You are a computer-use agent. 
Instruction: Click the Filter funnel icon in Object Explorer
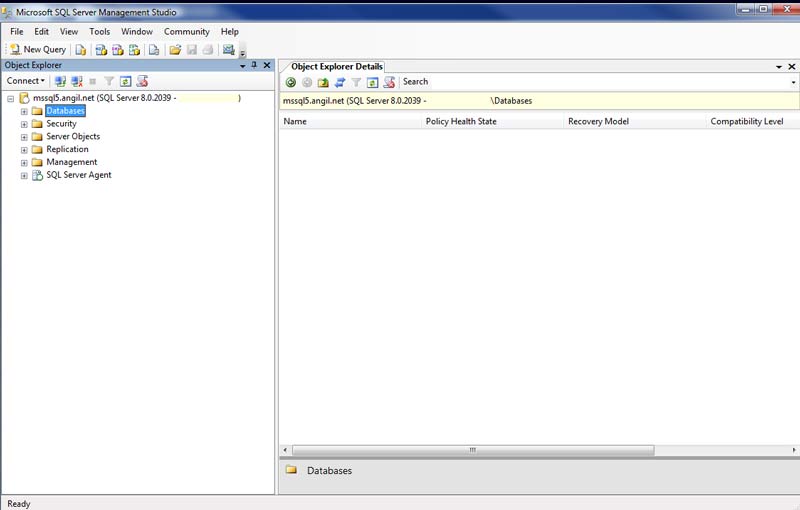109,81
